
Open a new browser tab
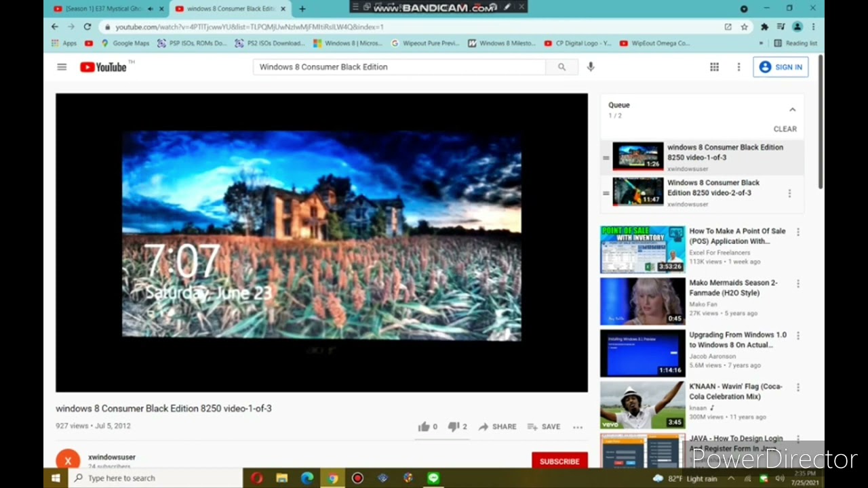302,9
